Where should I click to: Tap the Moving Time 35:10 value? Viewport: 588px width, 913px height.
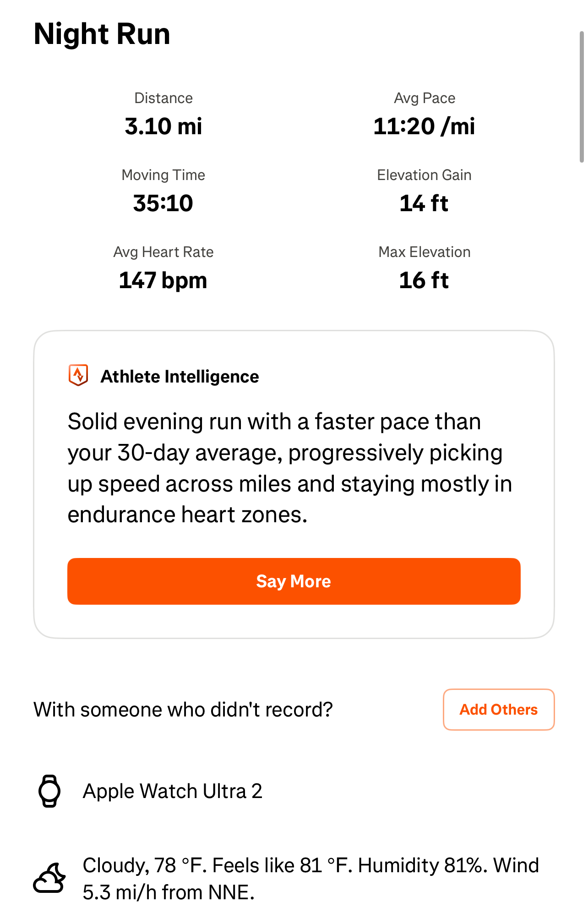coord(163,203)
